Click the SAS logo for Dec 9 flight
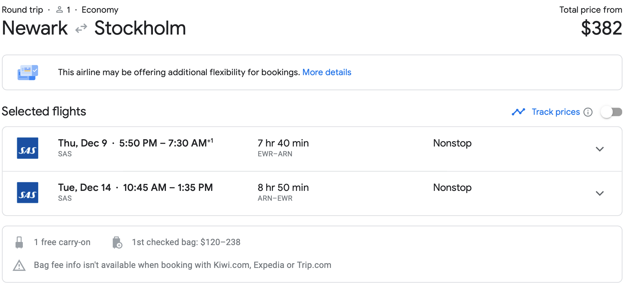 tap(28, 148)
